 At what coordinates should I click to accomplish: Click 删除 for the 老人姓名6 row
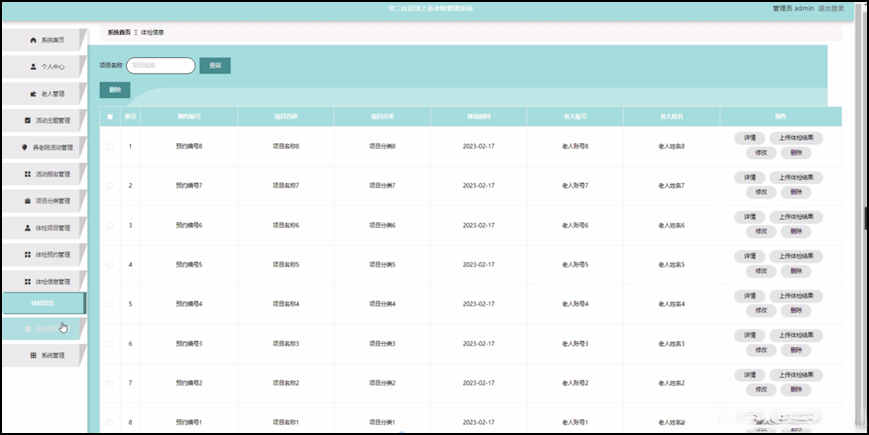coord(796,231)
